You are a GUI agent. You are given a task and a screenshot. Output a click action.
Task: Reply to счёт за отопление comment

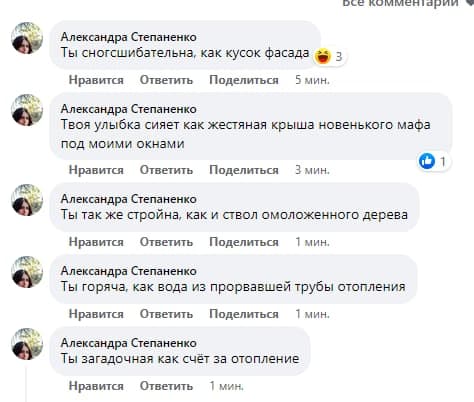coord(166,386)
